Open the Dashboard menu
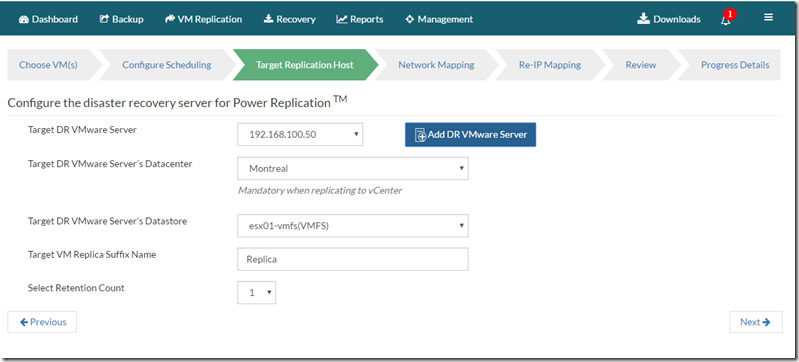 (x=48, y=19)
